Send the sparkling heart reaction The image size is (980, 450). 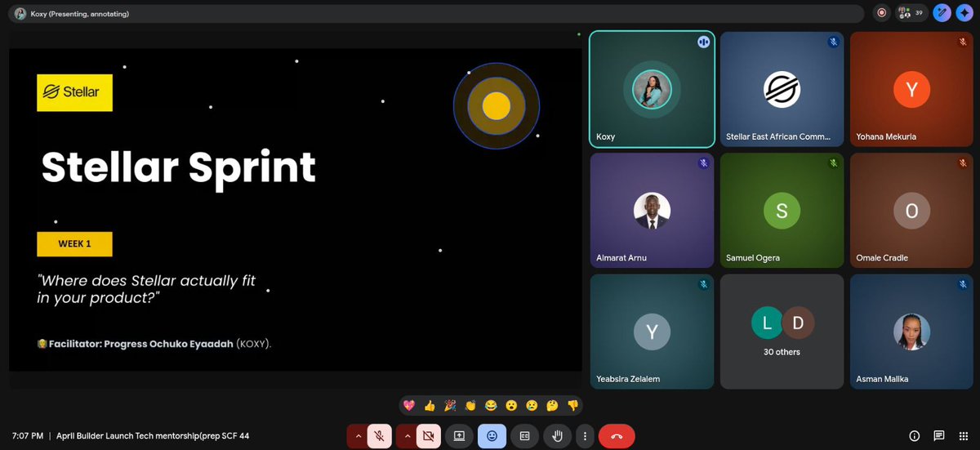[x=409, y=405]
